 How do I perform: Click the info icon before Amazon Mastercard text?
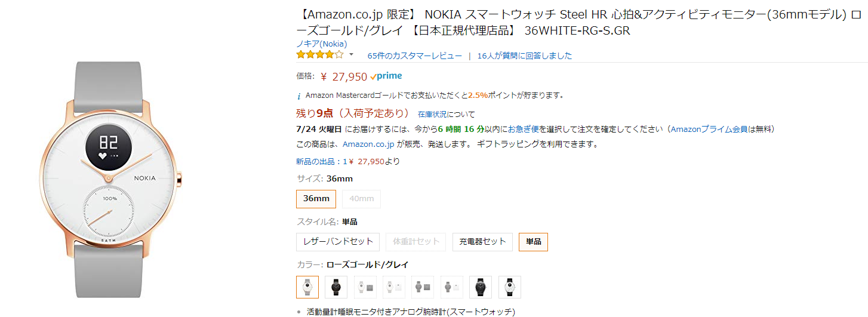(x=299, y=96)
